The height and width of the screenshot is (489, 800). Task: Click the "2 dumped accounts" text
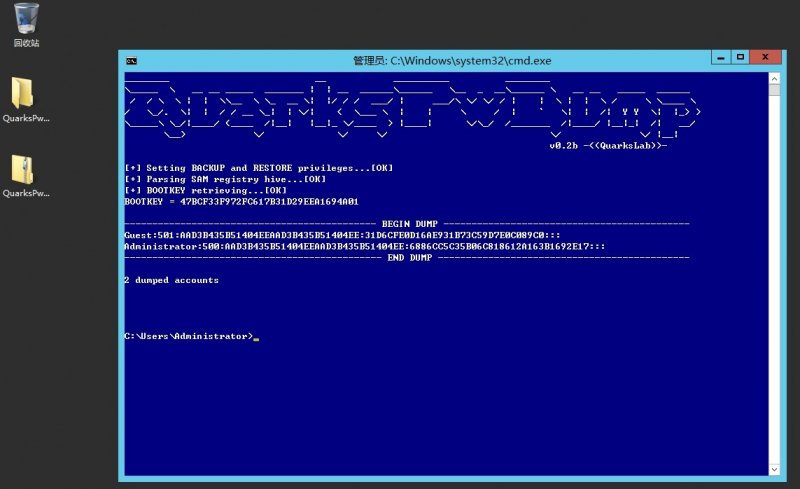click(171, 280)
